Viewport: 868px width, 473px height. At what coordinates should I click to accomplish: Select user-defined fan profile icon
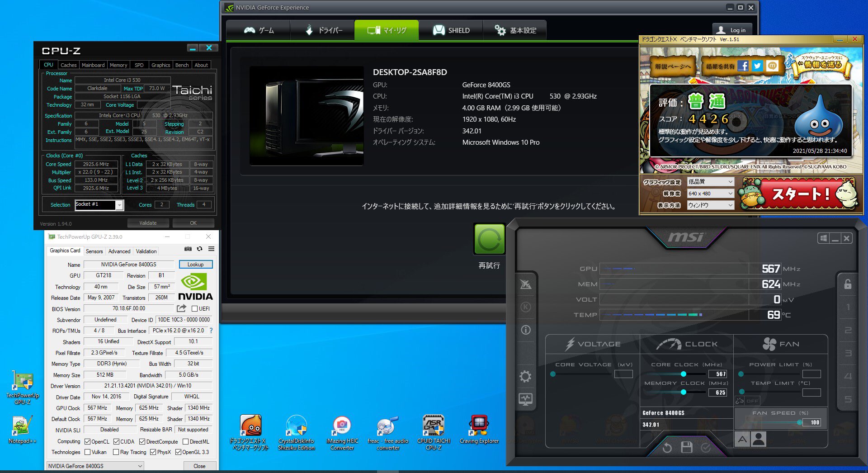point(759,439)
